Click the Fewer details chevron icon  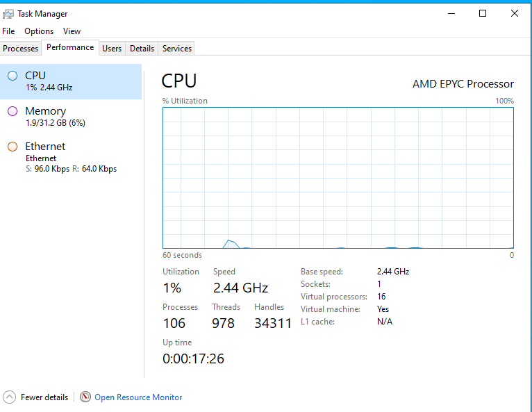point(10,397)
